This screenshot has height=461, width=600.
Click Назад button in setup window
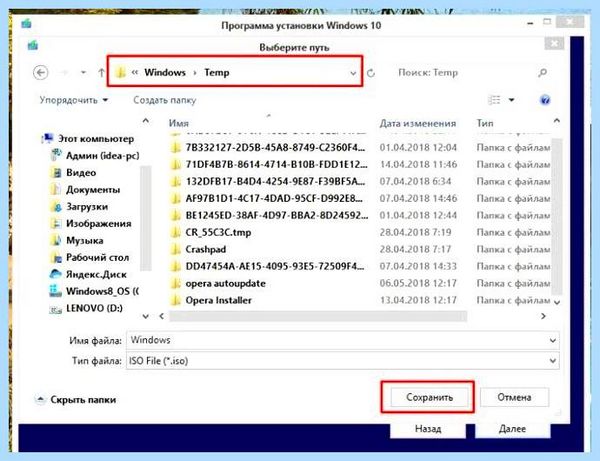pyautogui.click(x=428, y=428)
